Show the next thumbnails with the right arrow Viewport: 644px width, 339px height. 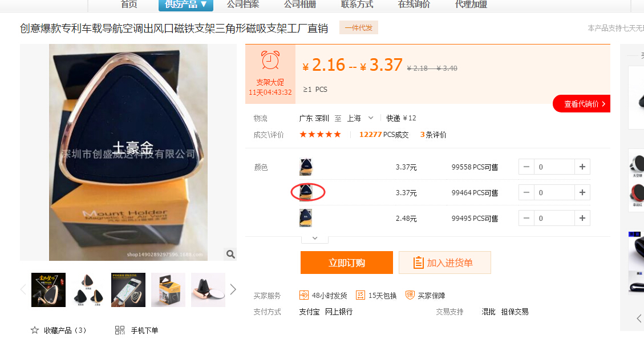point(233,290)
